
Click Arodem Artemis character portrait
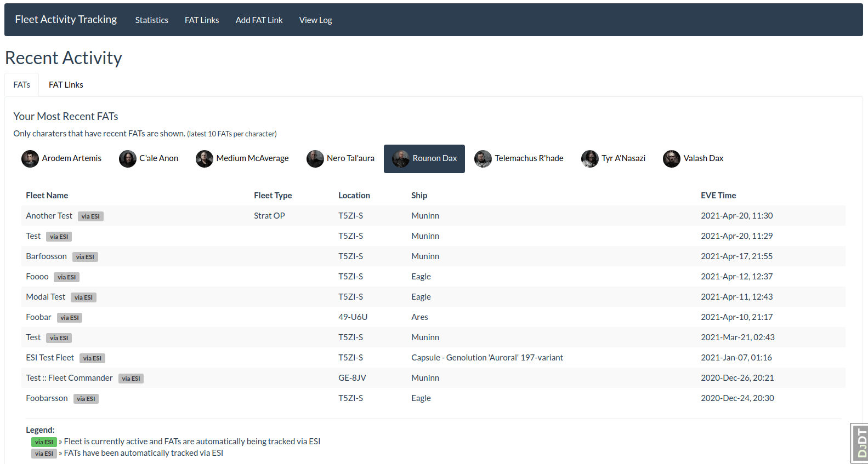[x=30, y=159]
